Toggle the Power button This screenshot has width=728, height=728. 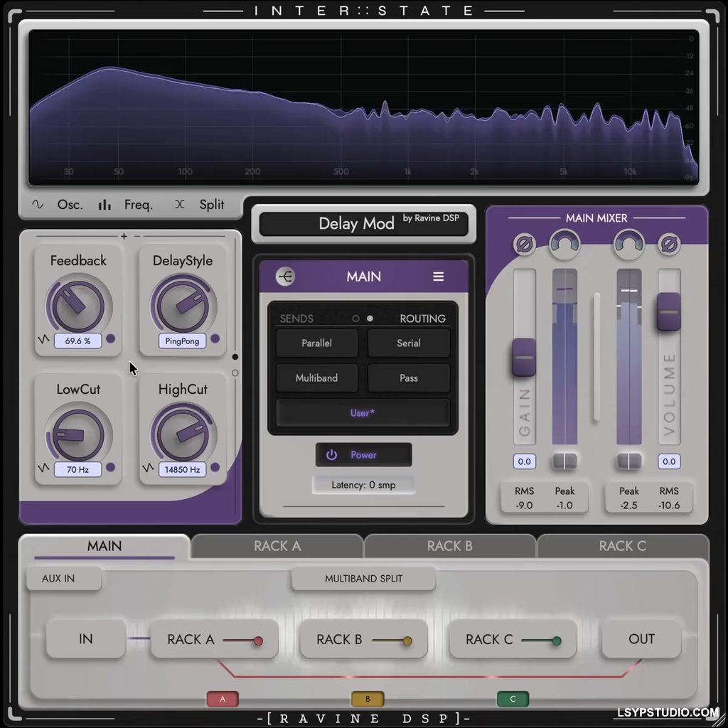pyautogui.click(x=363, y=455)
